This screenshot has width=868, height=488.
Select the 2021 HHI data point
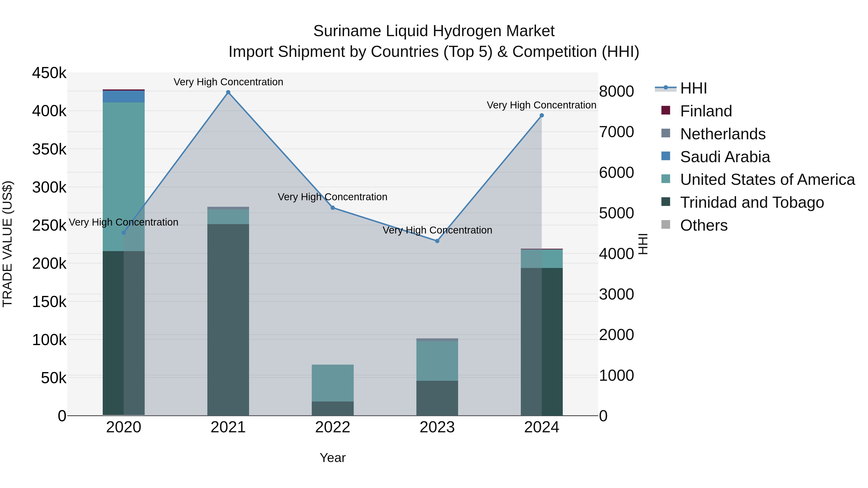tap(228, 92)
